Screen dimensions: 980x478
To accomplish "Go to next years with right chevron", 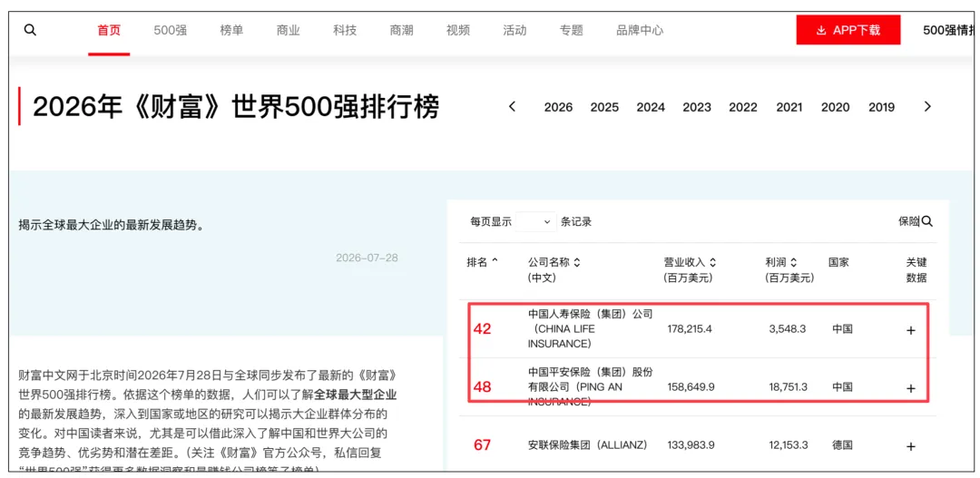I will coord(927,106).
